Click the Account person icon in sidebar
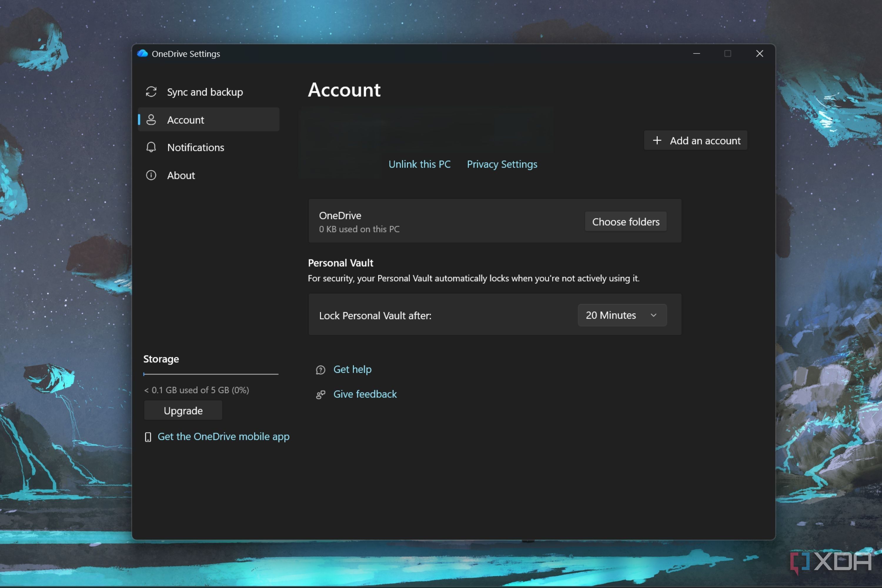Screen dimensions: 882x588 [x=151, y=120]
